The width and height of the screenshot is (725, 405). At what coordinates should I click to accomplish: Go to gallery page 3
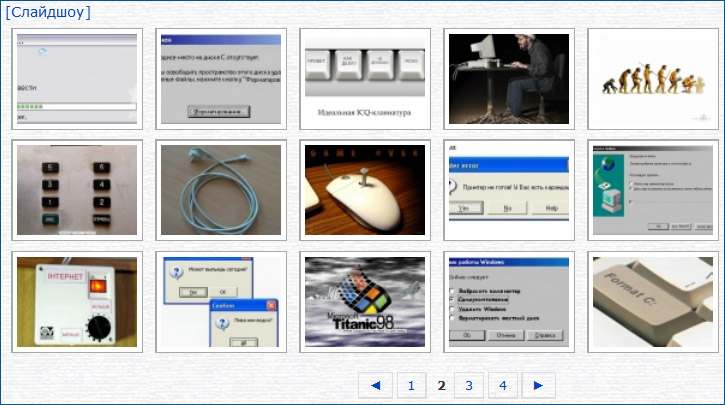tap(469, 385)
